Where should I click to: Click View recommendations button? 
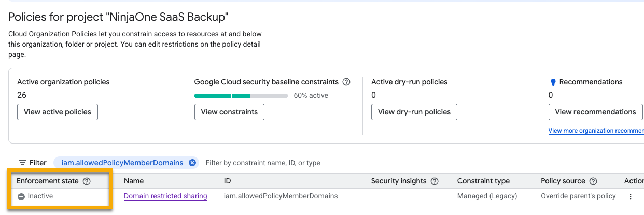click(x=595, y=112)
